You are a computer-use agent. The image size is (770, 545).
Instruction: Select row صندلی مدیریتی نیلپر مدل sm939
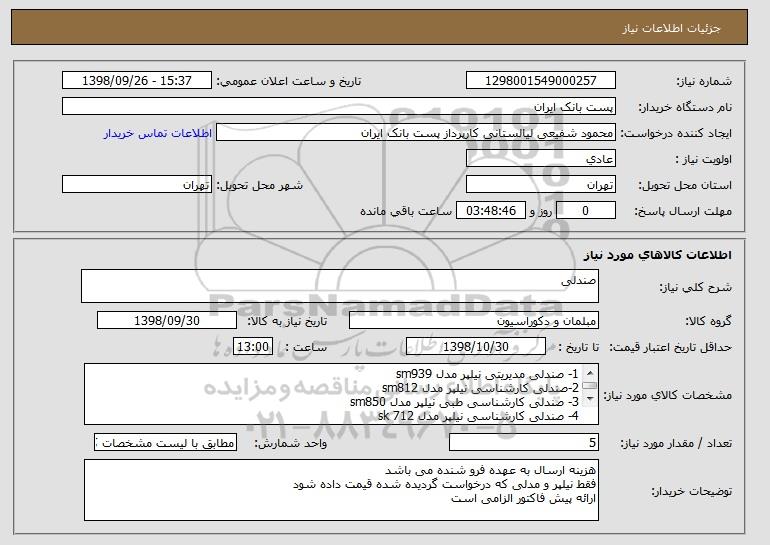coord(487,374)
